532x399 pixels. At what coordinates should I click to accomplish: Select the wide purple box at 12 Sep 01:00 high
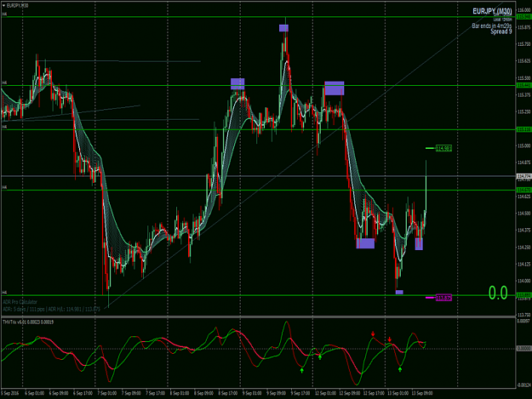335,88
